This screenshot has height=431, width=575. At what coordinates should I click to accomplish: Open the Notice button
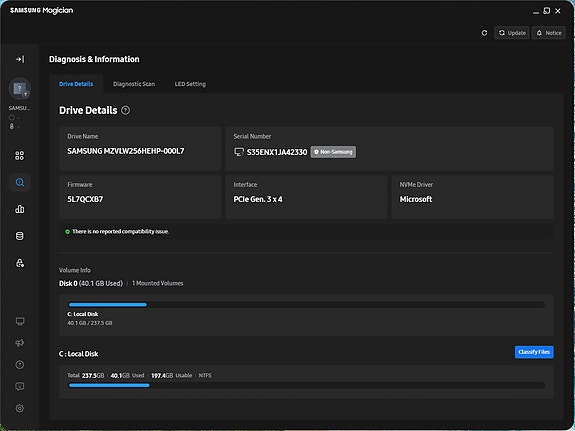[549, 33]
